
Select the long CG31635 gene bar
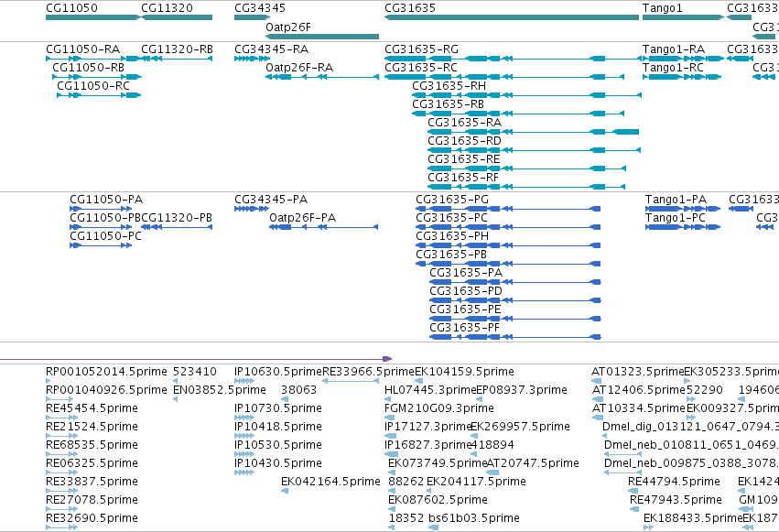pos(512,17)
